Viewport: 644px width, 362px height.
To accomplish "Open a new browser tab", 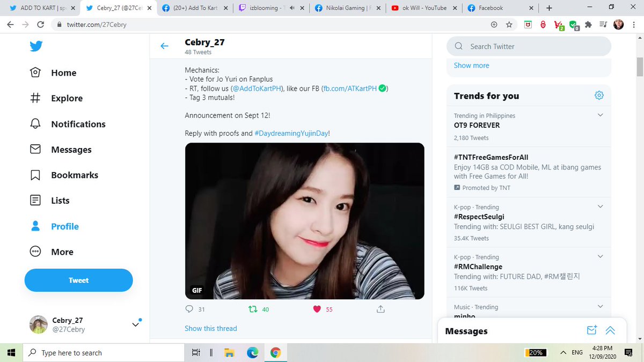I will click(x=549, y=8).
